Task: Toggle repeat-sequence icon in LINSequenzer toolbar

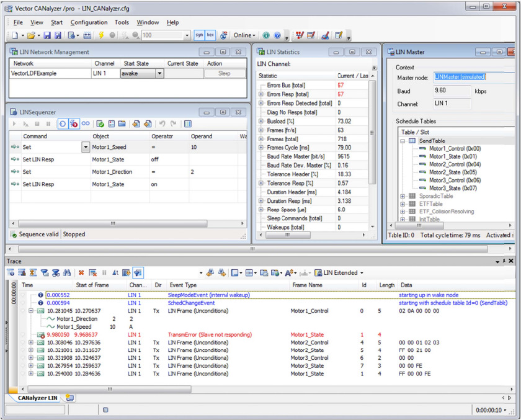Action: pos(63,124)
